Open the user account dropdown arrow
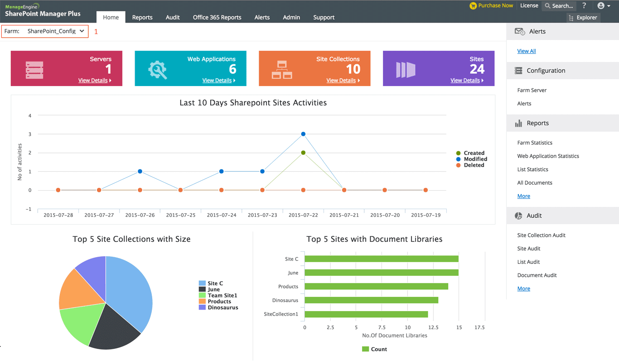This screenshot has width=619, height=364. [x=609, y=6]
